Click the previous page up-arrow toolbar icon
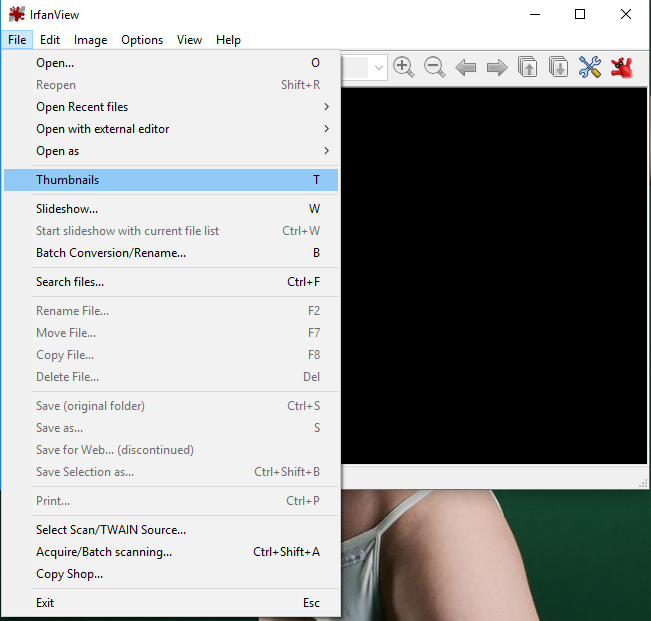 pos(527,67)
